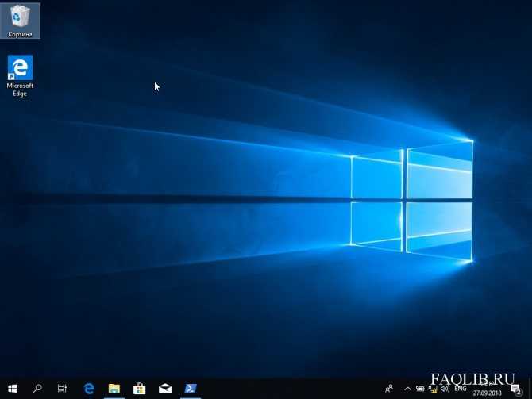The width and height of the screenshot is (532, 399).
Task: Select the Microsoft Edge desktop shortcut
Action: point(20,76)
